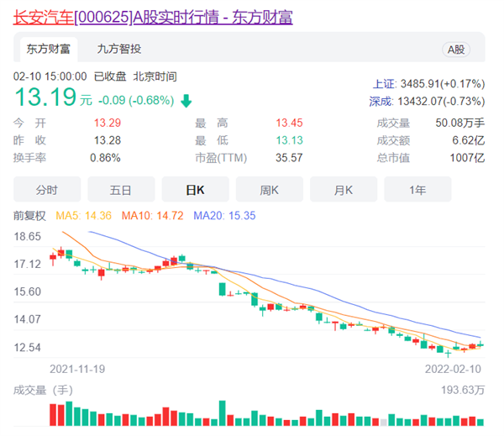
Task: Click the 14.07 price axis label
Action: tap(28, 319)
